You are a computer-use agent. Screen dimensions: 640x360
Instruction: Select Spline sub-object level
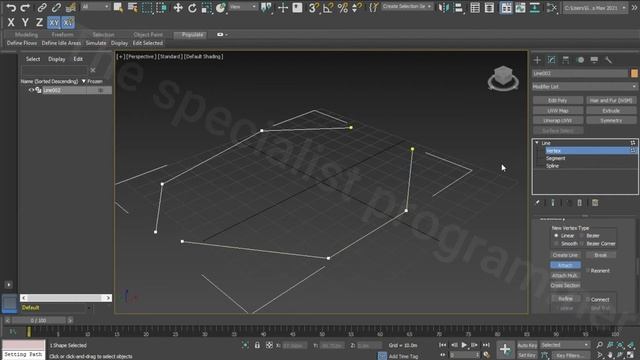552,166
